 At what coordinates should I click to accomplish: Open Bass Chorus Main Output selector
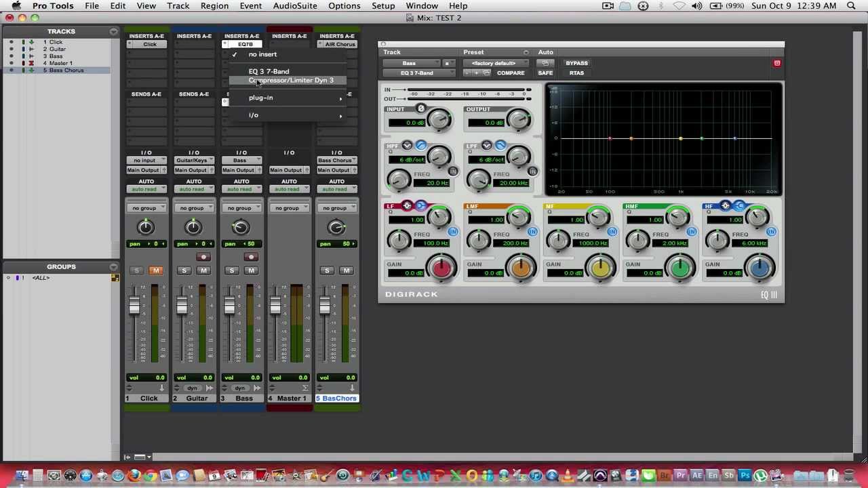pos(336,170)
